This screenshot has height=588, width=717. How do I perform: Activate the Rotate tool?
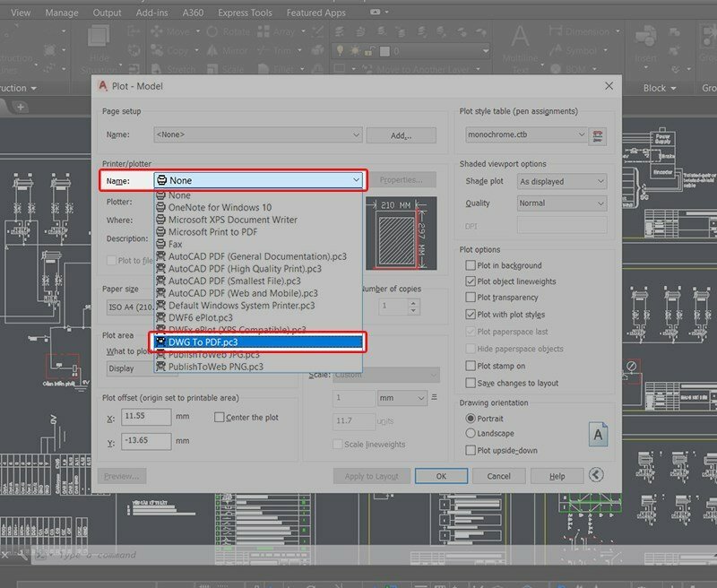coord(235,30)
